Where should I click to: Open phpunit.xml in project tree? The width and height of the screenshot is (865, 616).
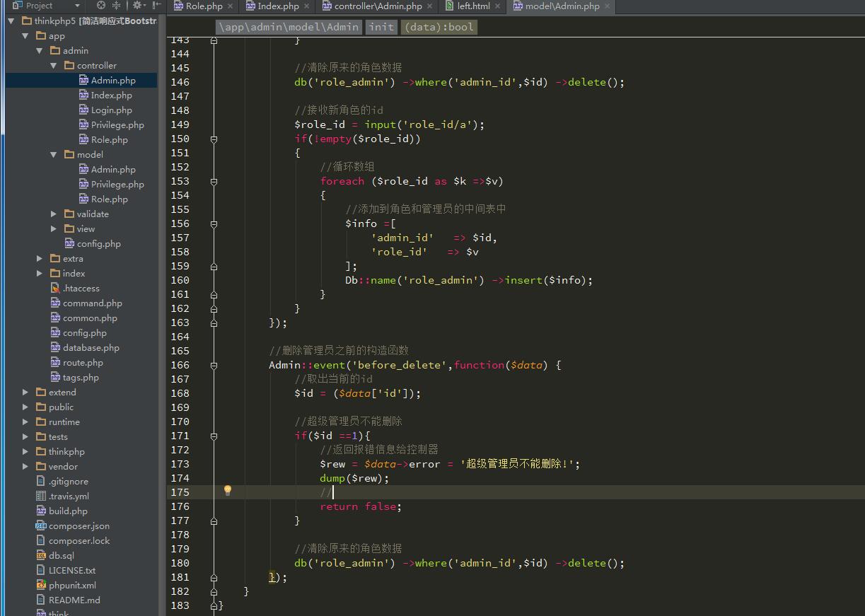(x=72, y=585)
